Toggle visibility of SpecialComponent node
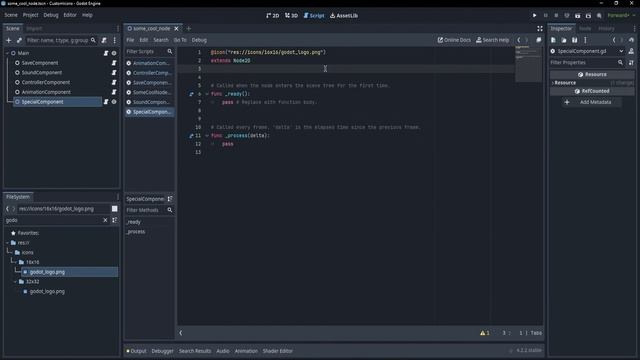Viewport: 640px width, 360px height. click(114, 102)
